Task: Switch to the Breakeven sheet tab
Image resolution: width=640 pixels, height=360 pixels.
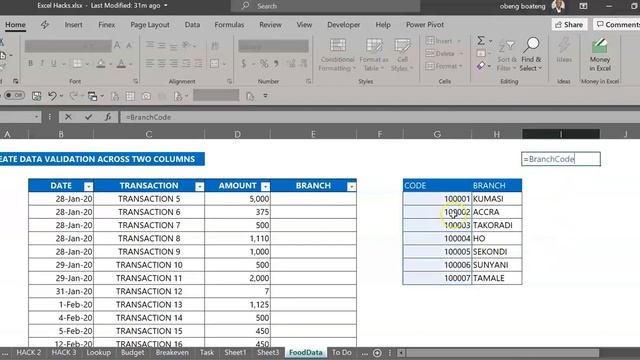Action: pyautogui.click(x=172, y=353)
